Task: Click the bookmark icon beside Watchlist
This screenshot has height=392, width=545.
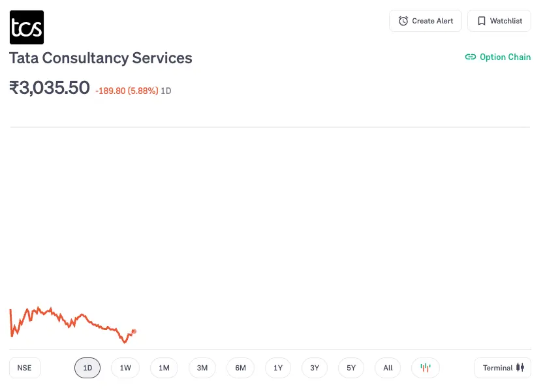Action: tap(481, 20)
